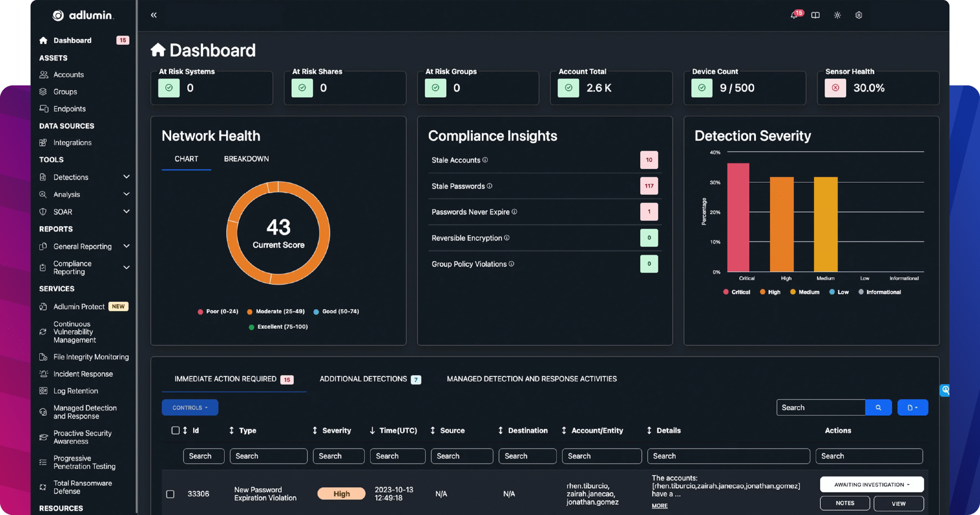Collapse the left navigation sidebar
Image resolution: width=980 pixels, height=515 pixels.
click(154, 15)
